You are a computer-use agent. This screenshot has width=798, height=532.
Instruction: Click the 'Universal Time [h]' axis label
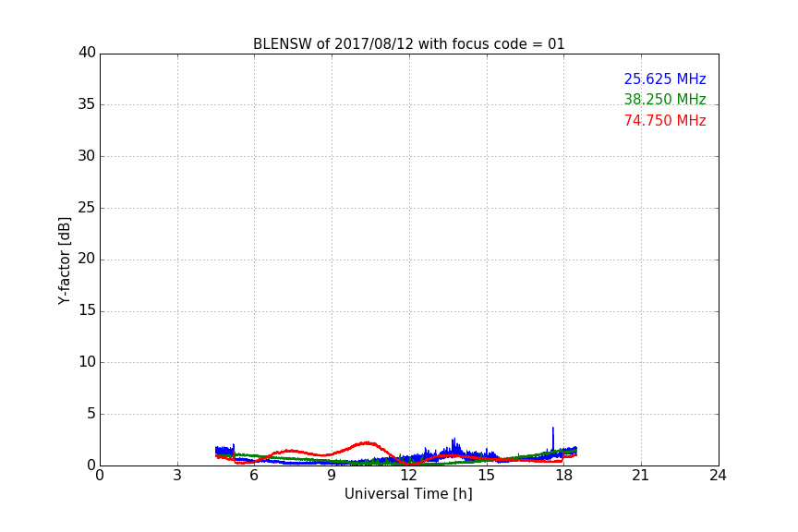(408, 494)
